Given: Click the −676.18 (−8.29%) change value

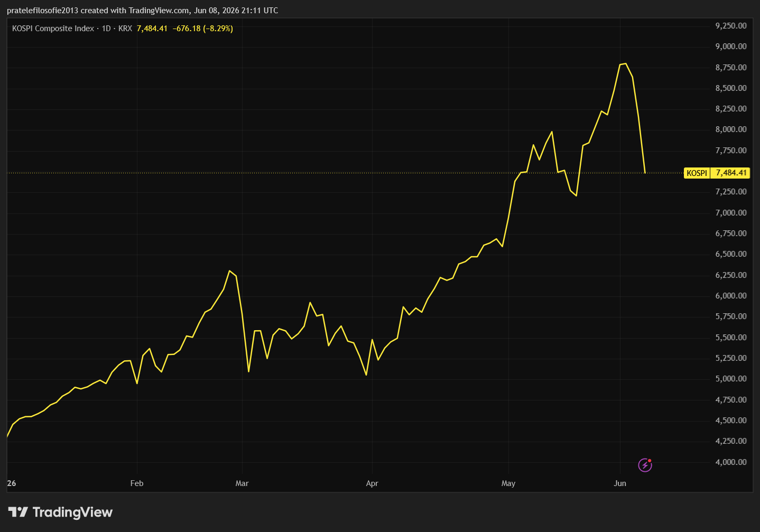Looking at the screenshot, I should click(203, 29).
